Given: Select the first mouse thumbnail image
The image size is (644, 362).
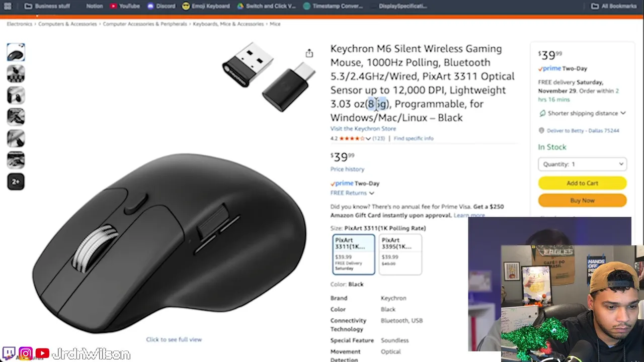Looking at the screenshot, I should tap(16, 53).
